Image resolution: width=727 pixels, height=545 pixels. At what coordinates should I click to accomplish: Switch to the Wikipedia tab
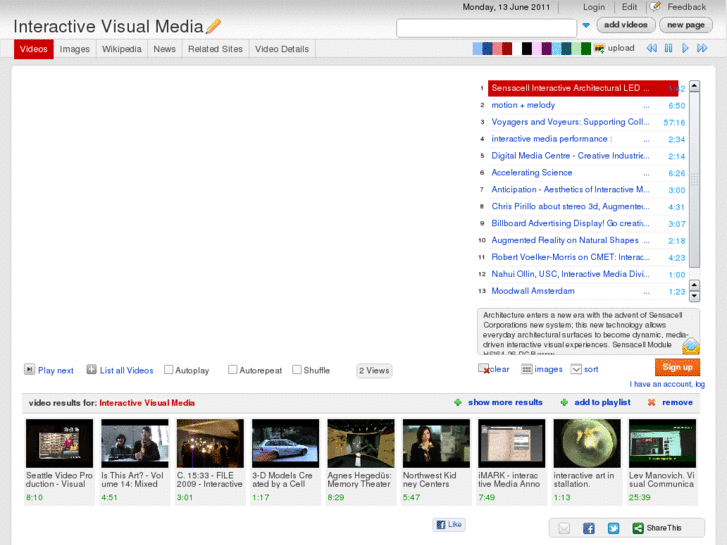(122, 49)
